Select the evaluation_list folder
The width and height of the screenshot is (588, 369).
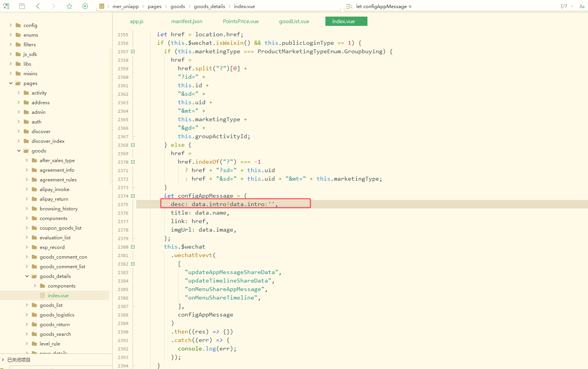coord(54,237)
